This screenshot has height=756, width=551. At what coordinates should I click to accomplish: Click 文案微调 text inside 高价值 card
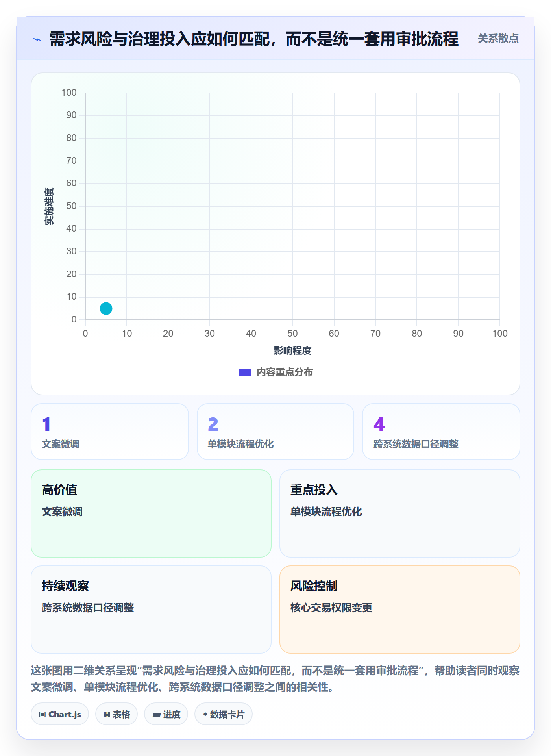pos(62,511)
